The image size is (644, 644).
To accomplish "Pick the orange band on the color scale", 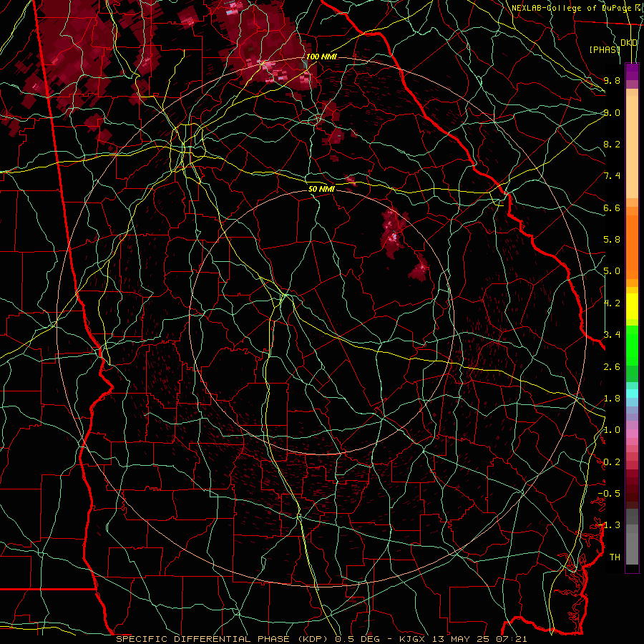I will 632,246.
